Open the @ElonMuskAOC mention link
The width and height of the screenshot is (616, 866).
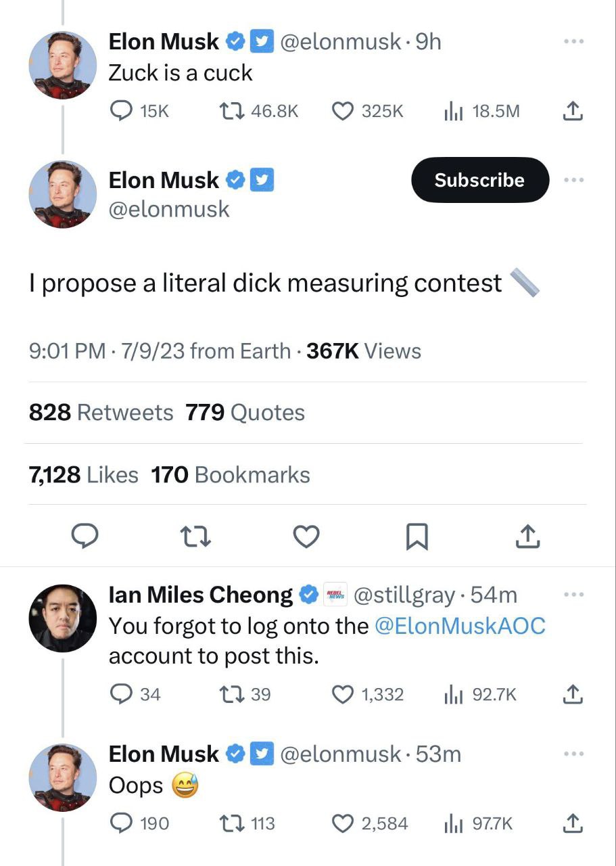[459, 626]
